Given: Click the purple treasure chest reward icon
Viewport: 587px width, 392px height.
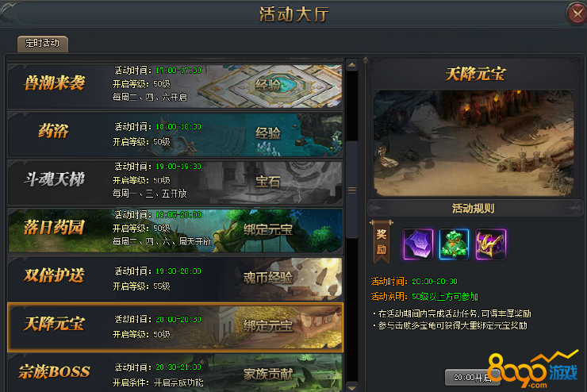Looking at the screenshot, I should (490, 244).
